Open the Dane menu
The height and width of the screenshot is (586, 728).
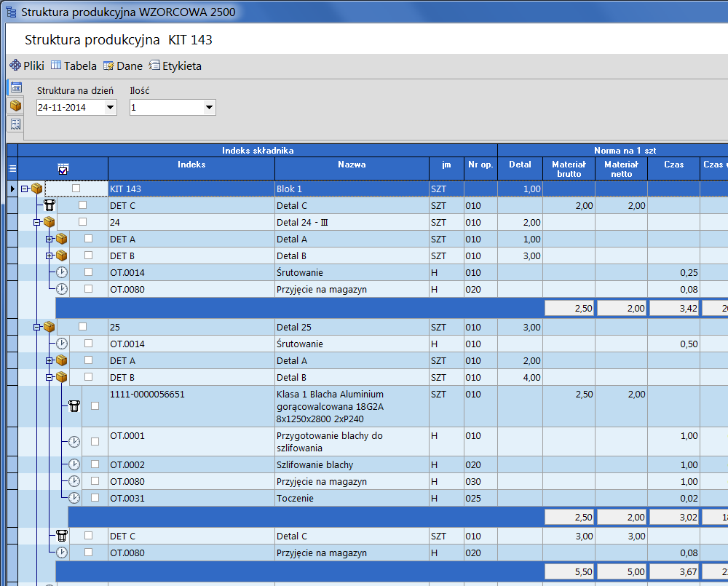pos(123,66)
